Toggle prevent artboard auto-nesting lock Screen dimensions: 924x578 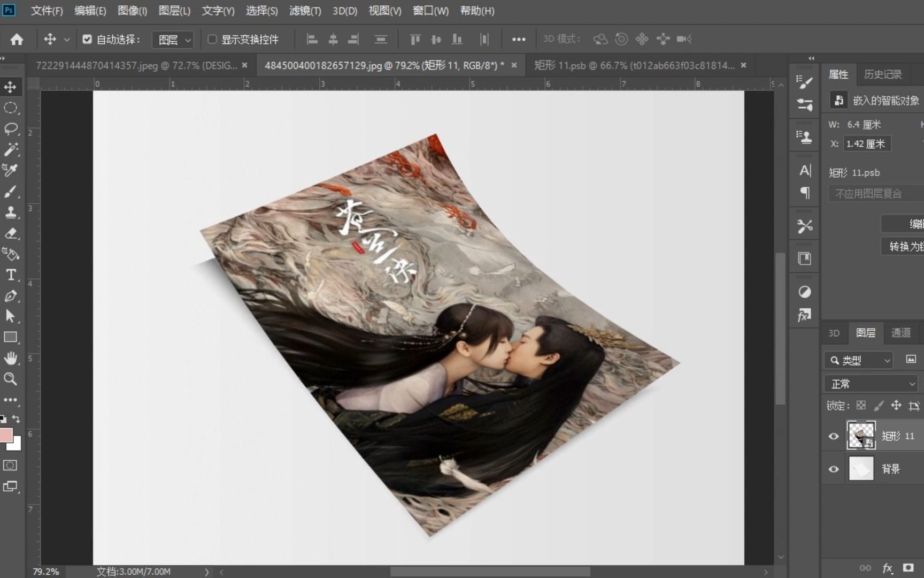914,406
